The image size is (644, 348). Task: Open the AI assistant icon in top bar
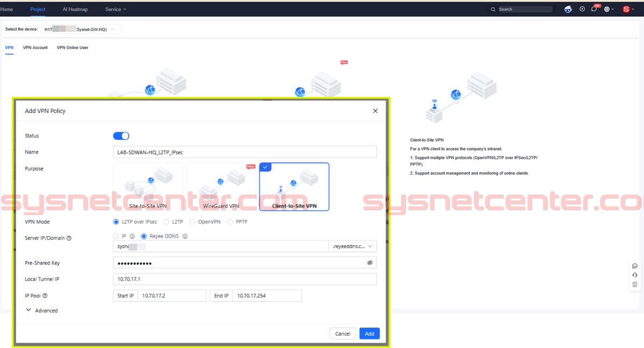click(568, 9)
